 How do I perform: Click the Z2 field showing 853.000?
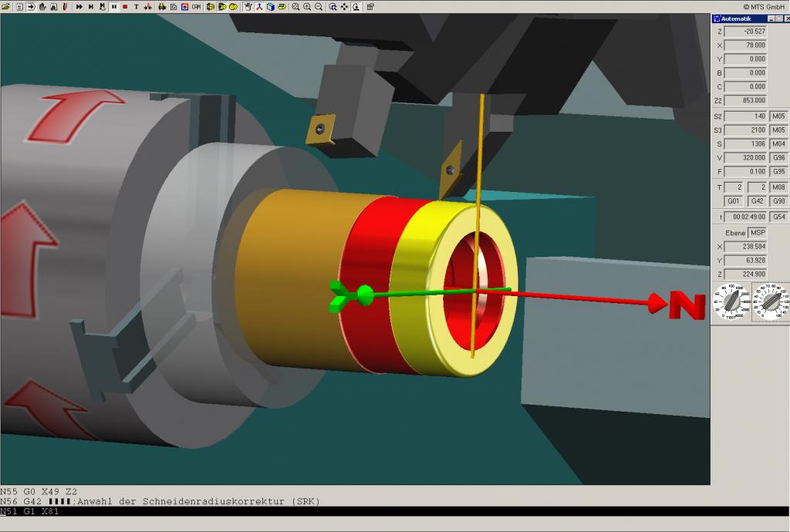pyautogui.click(x=745, y=101)
